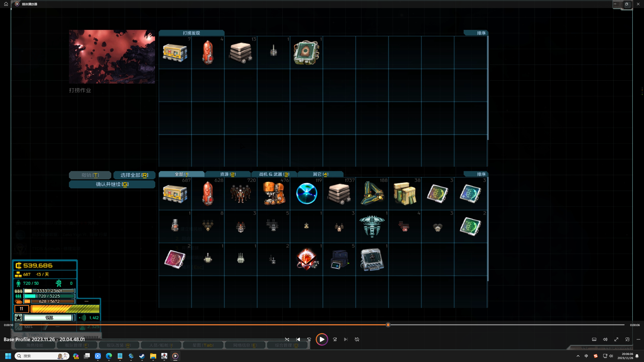The image size is (644, 362).
Task: Open the top 排序 sort dropdown
Action: click(481, 33)
